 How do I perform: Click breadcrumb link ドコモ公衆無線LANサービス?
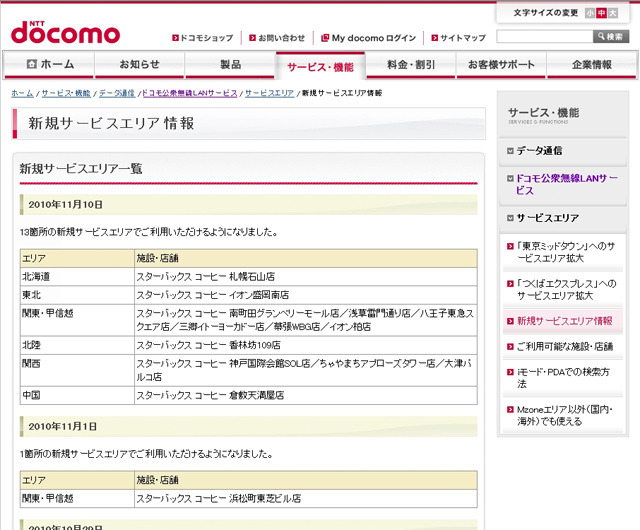[x=190, y=93]
